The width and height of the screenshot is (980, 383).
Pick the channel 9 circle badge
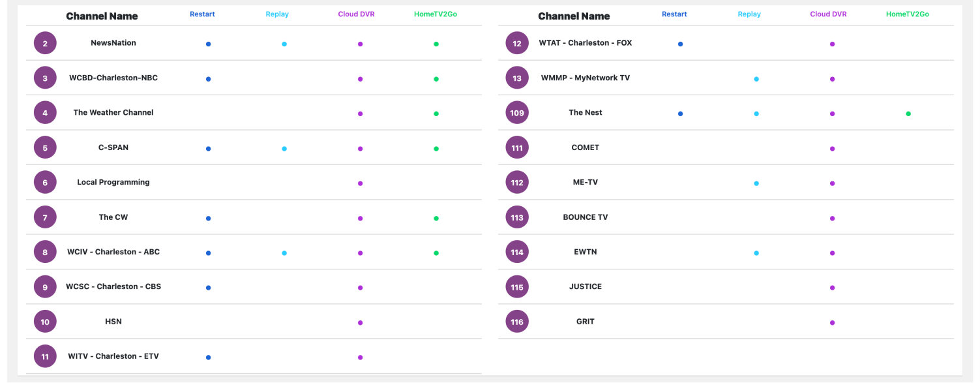(45, 287)
